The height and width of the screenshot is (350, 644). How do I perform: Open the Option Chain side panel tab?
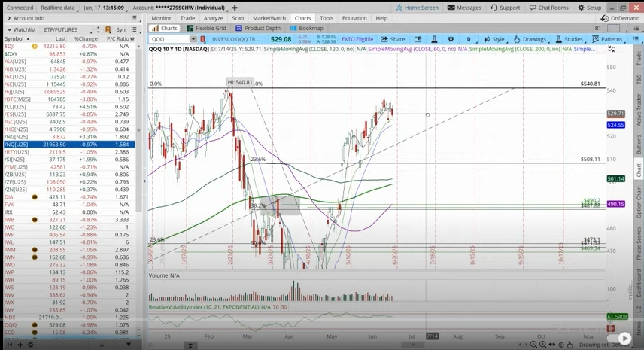639,202
